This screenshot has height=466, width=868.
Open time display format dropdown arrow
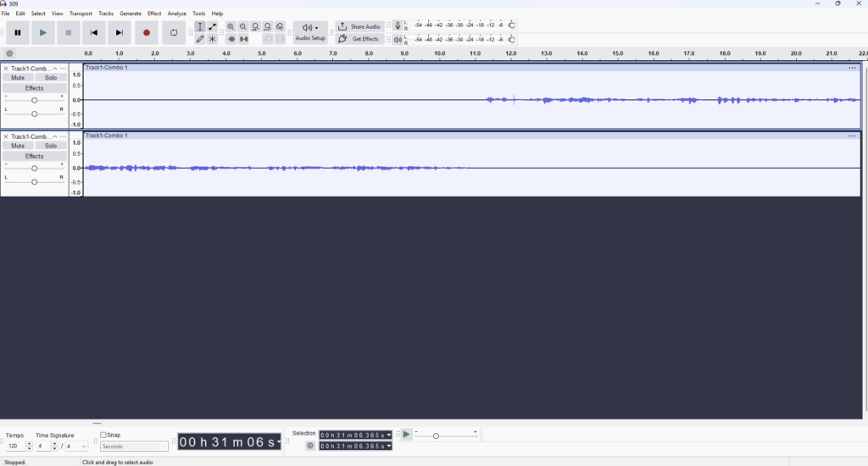point(278,441)
